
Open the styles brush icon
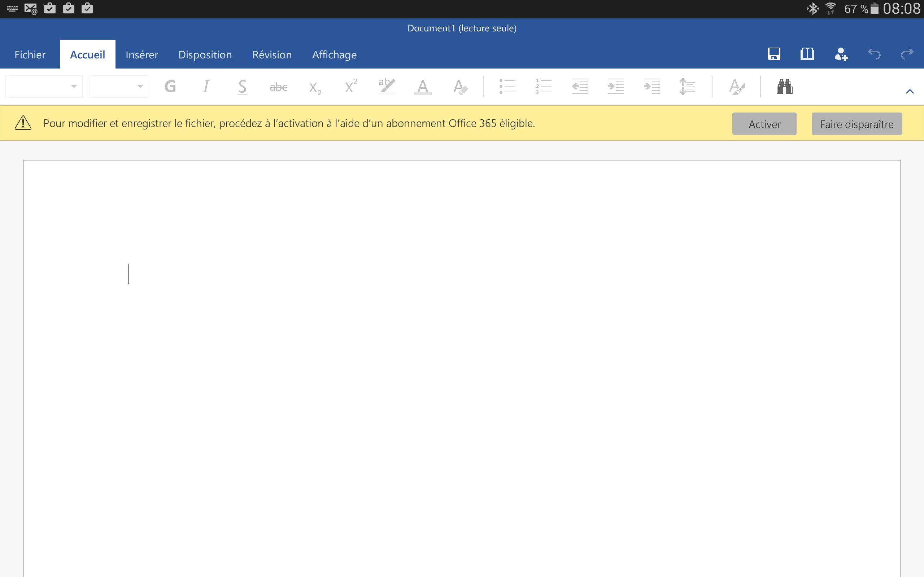click(x=737, y=87)
